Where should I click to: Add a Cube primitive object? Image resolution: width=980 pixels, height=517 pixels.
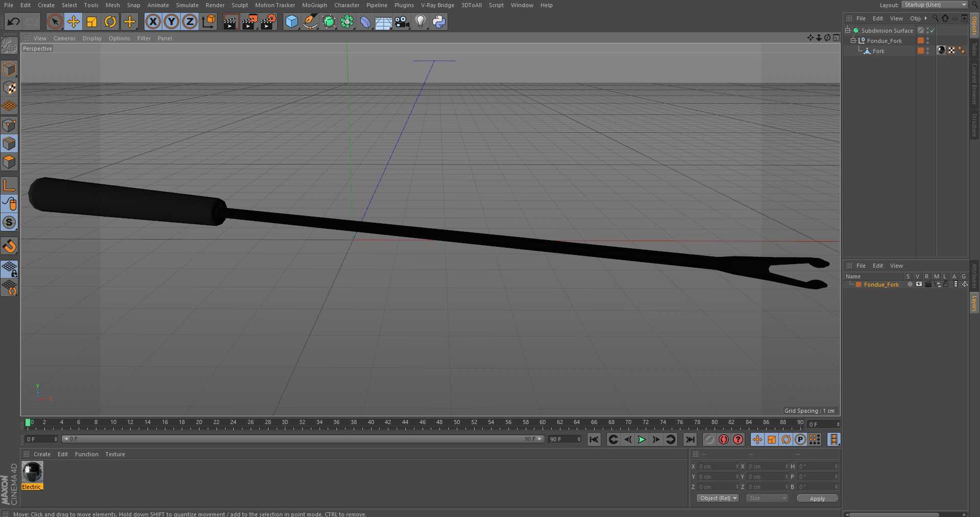(x=291, y=21)
